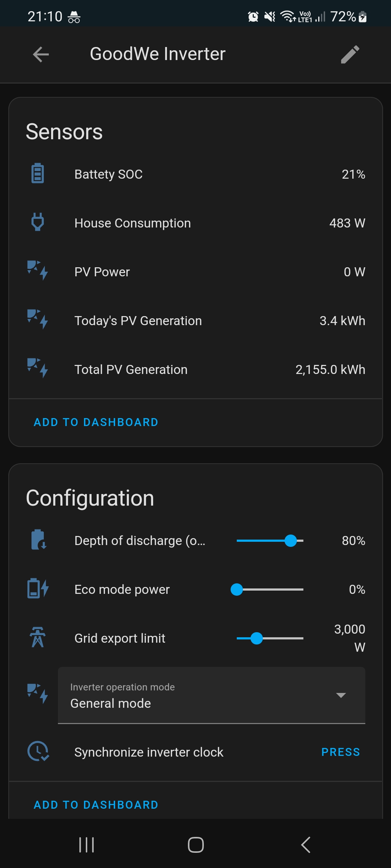Tap the Depth of discharge battery icon
391x868 pixels.
(x=38, y=540)
